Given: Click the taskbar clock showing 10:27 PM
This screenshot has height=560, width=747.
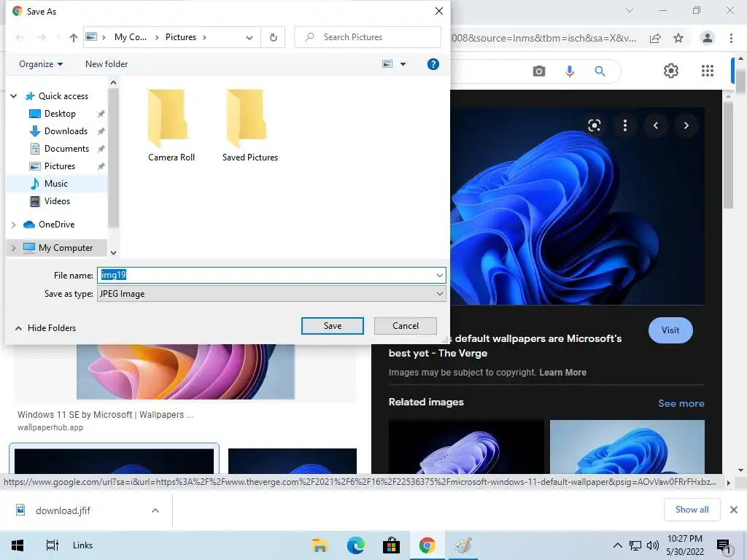Looking at the screenshot, I should pos(684,545).
